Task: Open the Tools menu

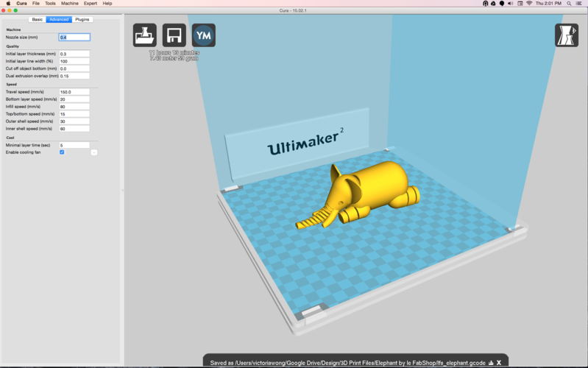Action: click(x=50, y=4)
